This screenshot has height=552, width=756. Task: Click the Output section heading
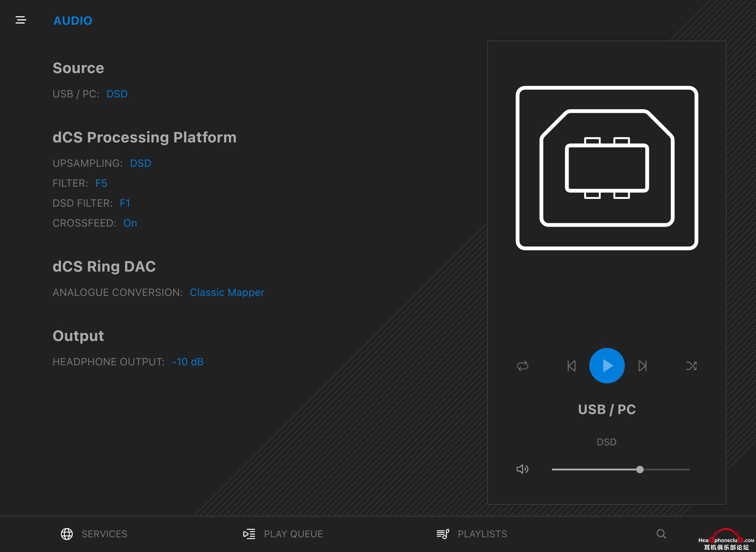78,336
